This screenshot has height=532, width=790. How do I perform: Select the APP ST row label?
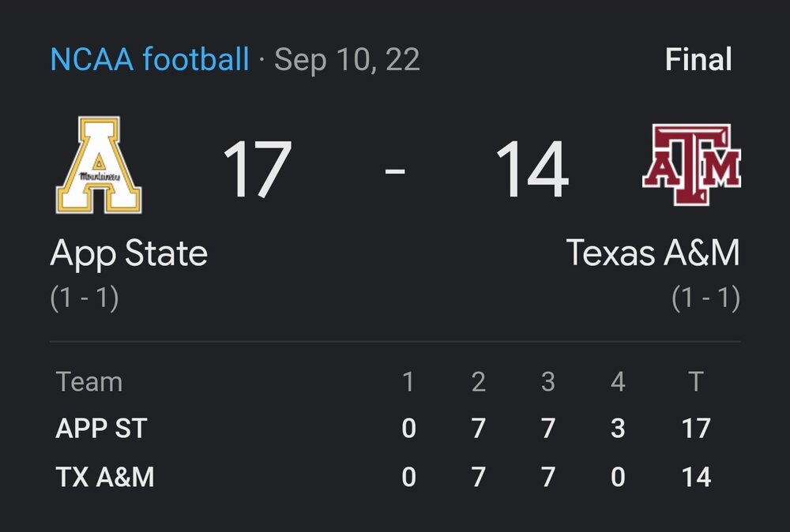pyautogui.click(x=102, y=429)
